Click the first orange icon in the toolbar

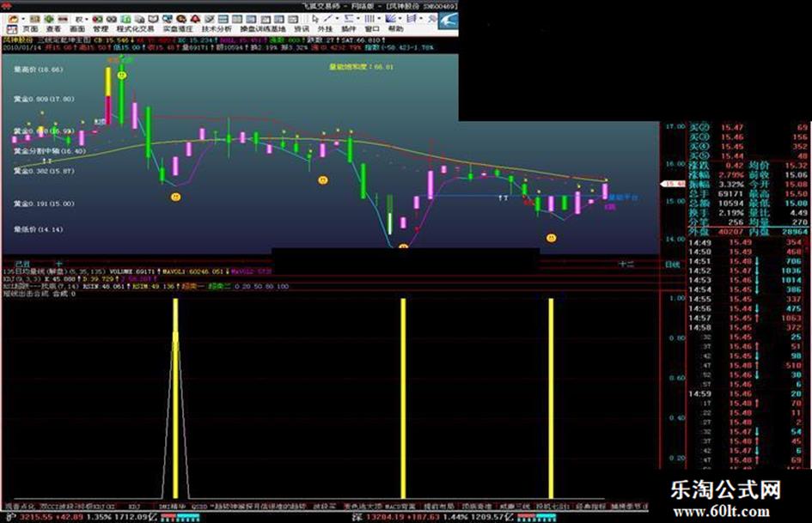coord(14,19)
